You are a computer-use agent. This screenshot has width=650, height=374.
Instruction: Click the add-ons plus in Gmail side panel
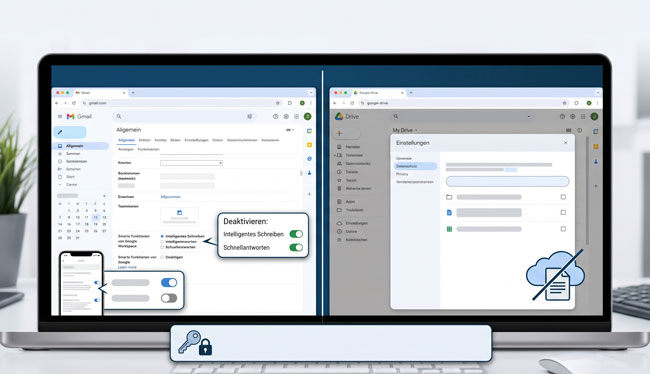(309, 194)
